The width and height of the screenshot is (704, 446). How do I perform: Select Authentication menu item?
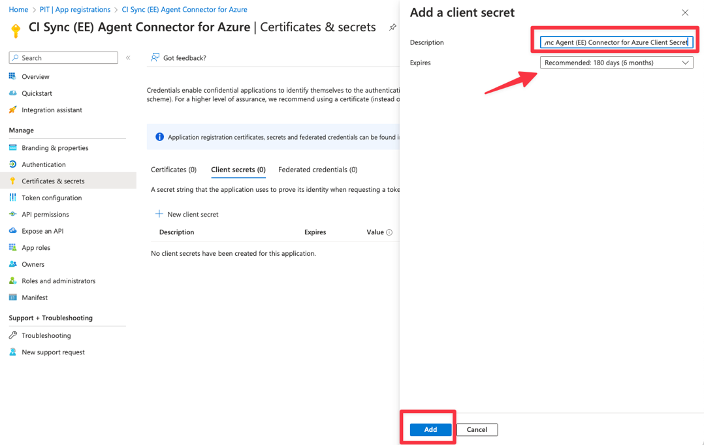44,164
